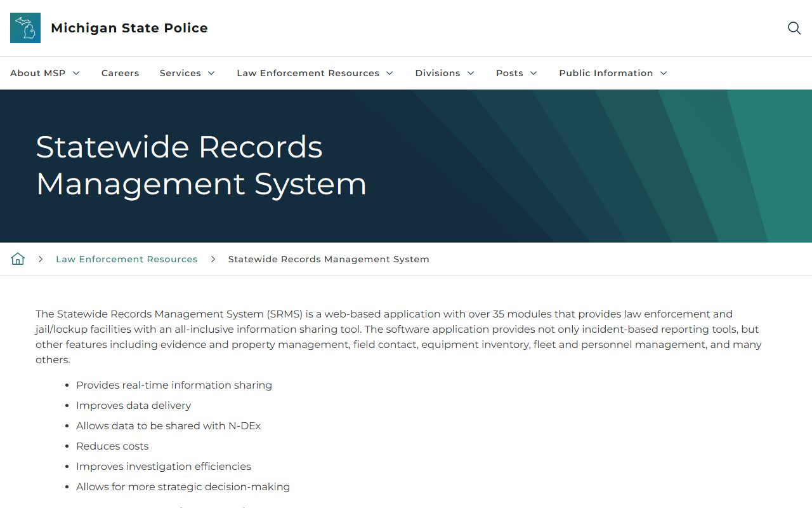Open Michigan State Police title link
Viewport: 812px width, 508px height.
[129, 28]
